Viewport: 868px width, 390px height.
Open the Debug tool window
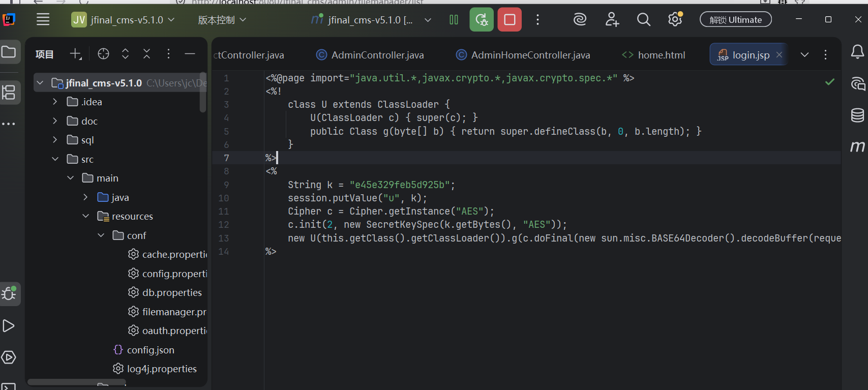(x=9, y=294)
